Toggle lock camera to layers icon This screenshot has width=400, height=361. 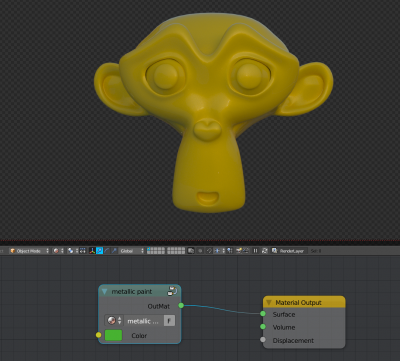click(x=191, y=251)
